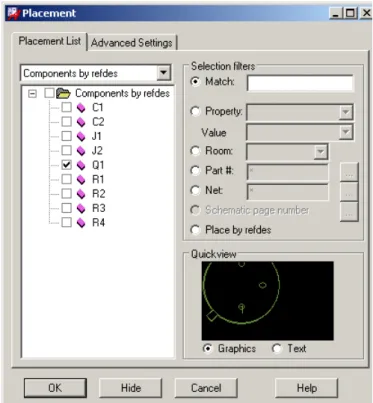Collapse the Components by refdes tree node

pos(32,93)
